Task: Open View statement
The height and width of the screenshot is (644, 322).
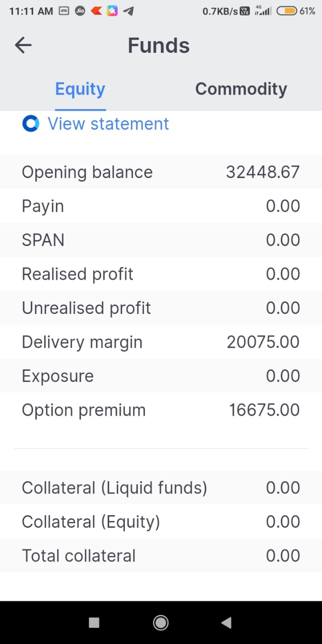Action: (x=108, y=123)
